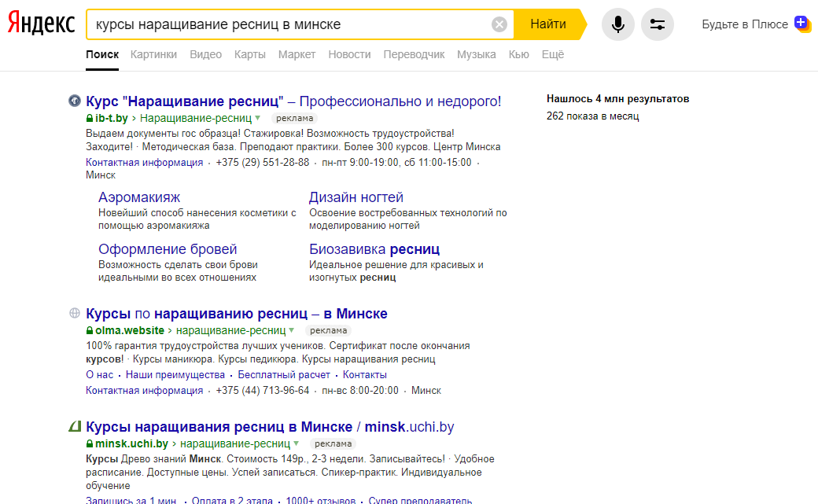Click the lock icon beside minsk.uchi.by

pos(90,444)
